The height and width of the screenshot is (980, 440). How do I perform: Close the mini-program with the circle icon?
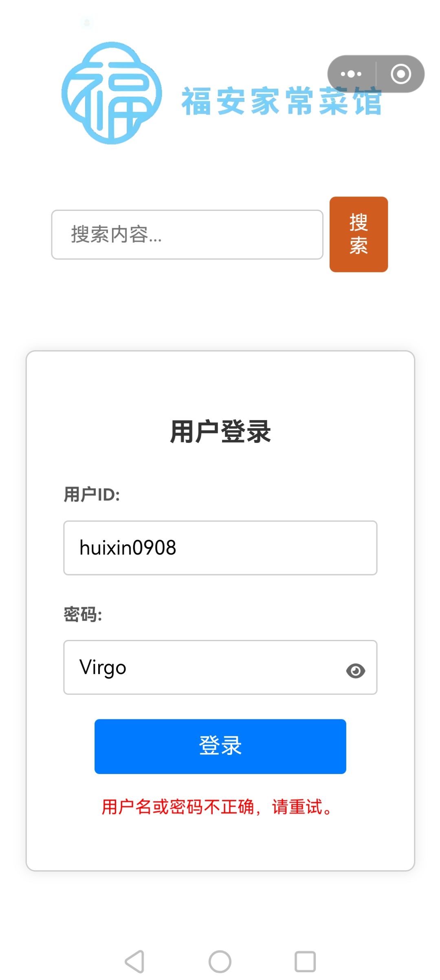(401, 74)
